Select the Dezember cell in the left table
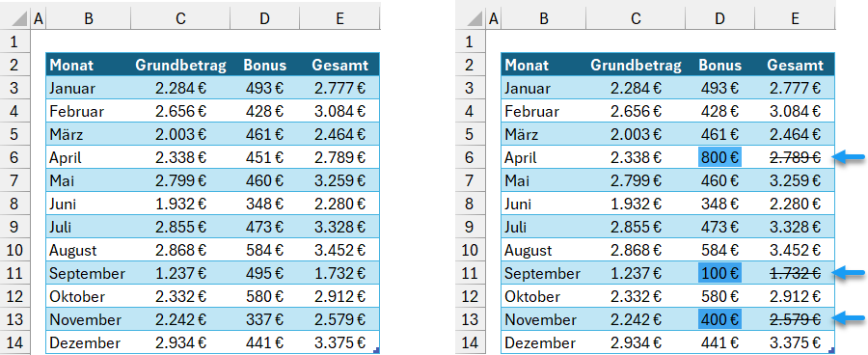Viewport: 868px width, 355px height. click(x=88, y=342)
